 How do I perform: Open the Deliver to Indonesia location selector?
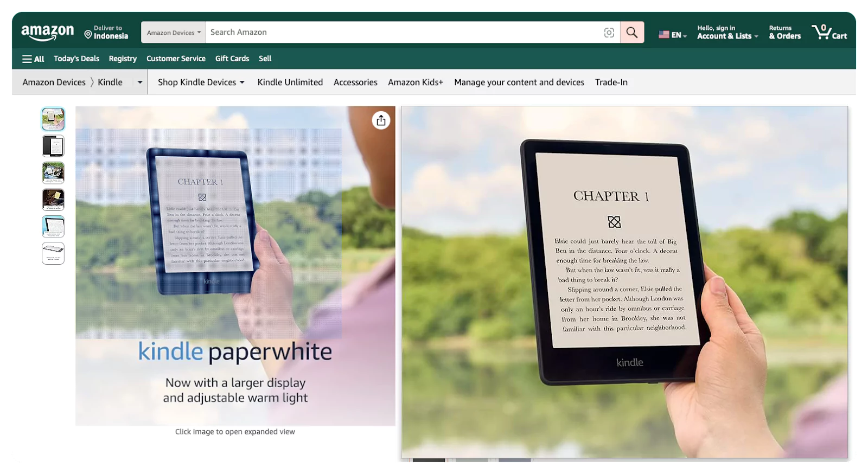point(106,33)
